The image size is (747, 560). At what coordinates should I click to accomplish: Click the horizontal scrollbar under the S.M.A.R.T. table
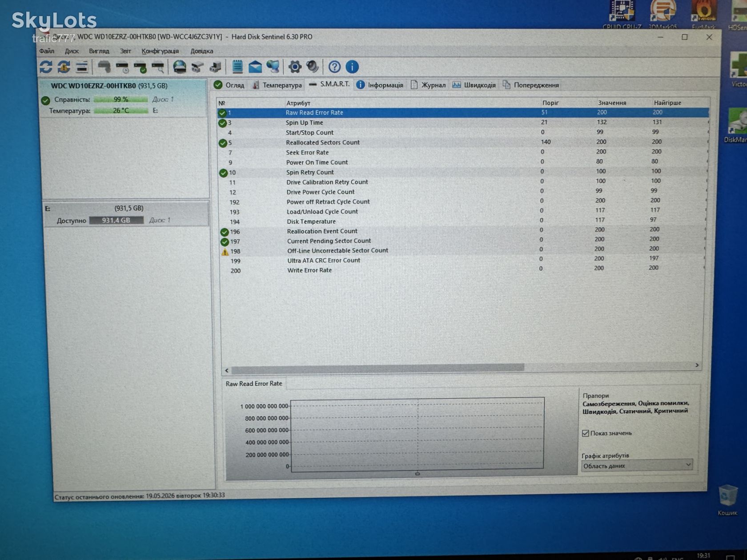tap(377, 368)
